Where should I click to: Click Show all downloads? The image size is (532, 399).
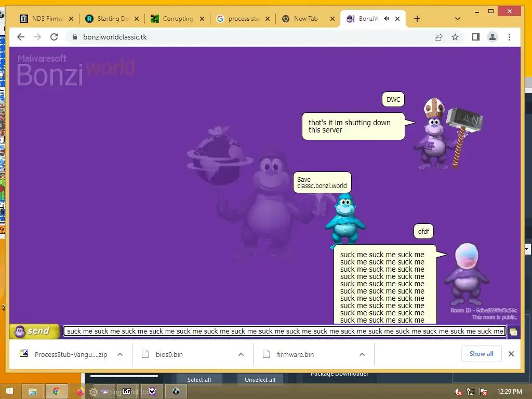tap(481, 354)
